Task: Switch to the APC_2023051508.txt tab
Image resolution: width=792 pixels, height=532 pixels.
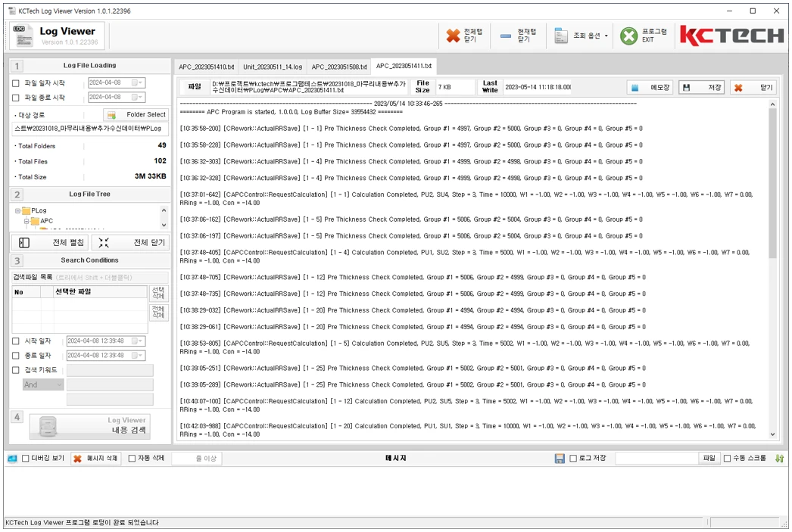Action: coord(339,67)
